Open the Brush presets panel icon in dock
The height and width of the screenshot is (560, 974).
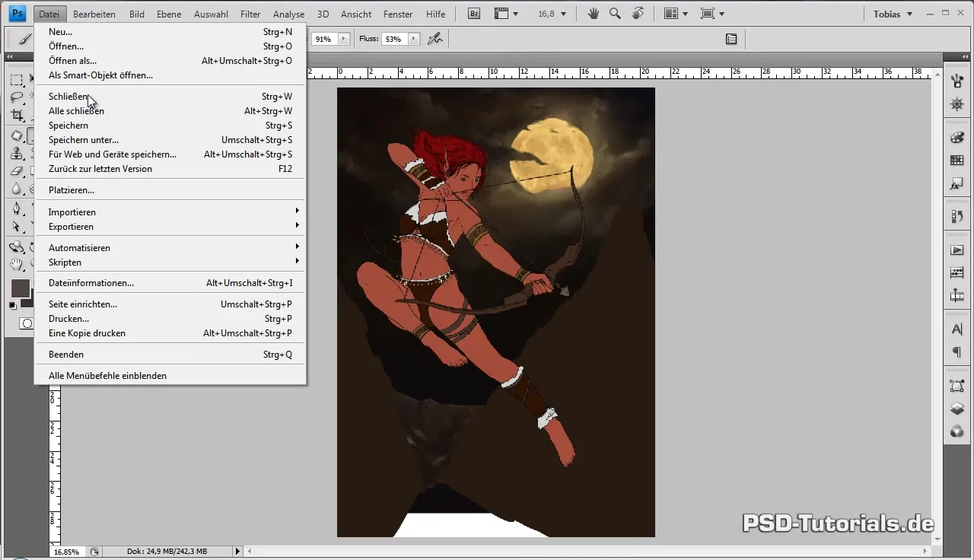tap(957, 81)
